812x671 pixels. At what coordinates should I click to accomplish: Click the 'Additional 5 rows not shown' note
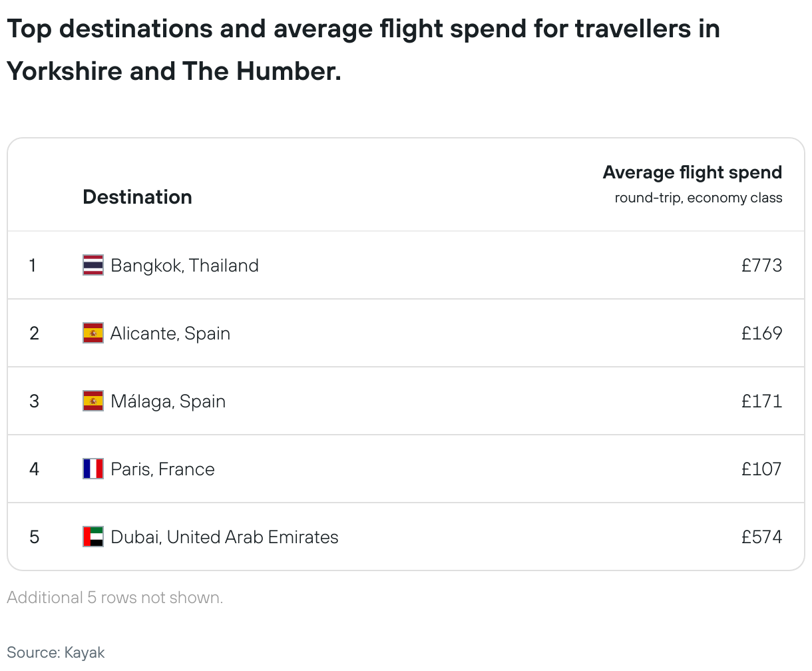click(115, 598)
